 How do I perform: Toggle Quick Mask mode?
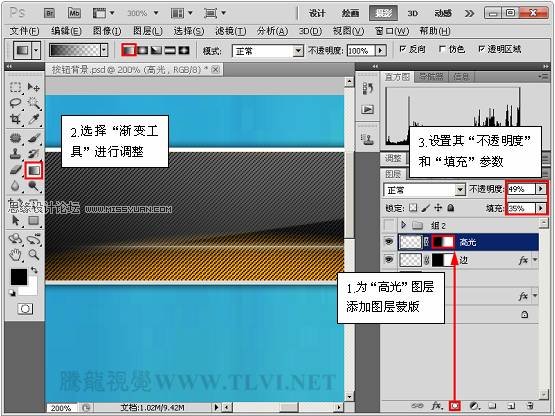pos(25,309)
